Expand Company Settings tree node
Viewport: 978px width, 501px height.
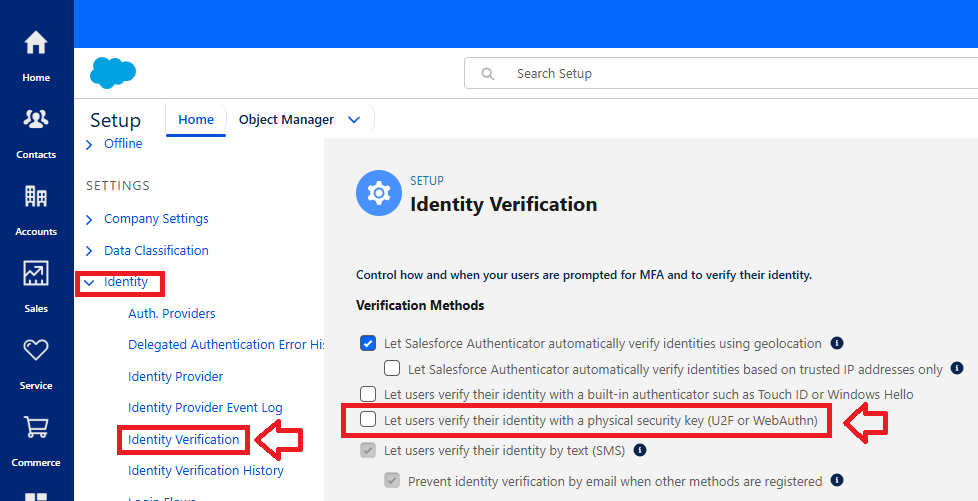point(90,219)
